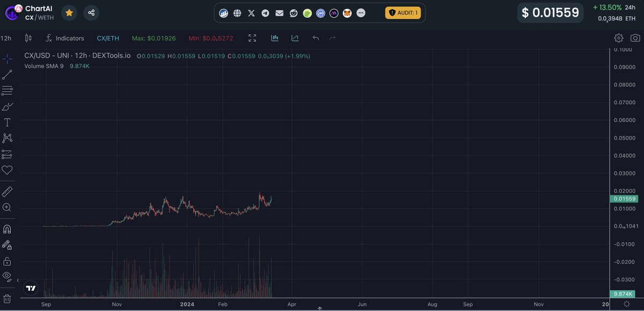Select the crosshair cursor tool
The height and width of the screenshot is (311, 644).
[7, 59]
